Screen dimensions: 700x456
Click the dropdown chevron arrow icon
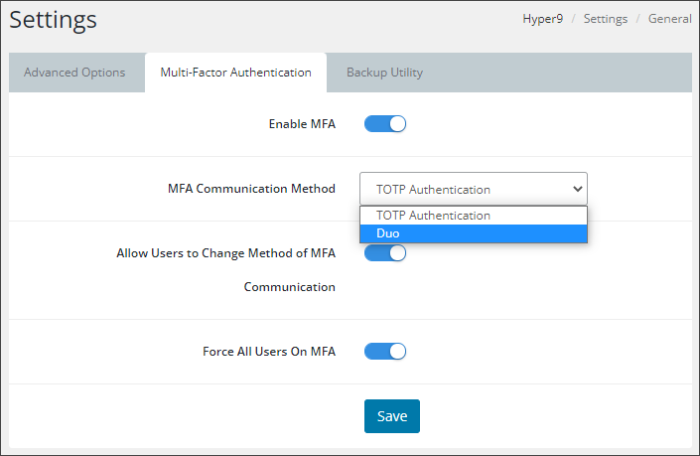(x=576, y=188)
